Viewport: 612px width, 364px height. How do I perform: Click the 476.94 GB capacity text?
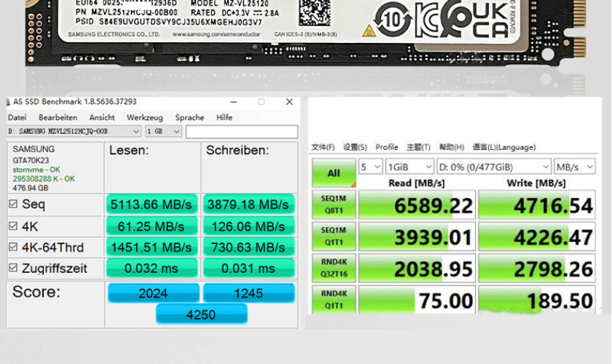[x=31, y=188]
